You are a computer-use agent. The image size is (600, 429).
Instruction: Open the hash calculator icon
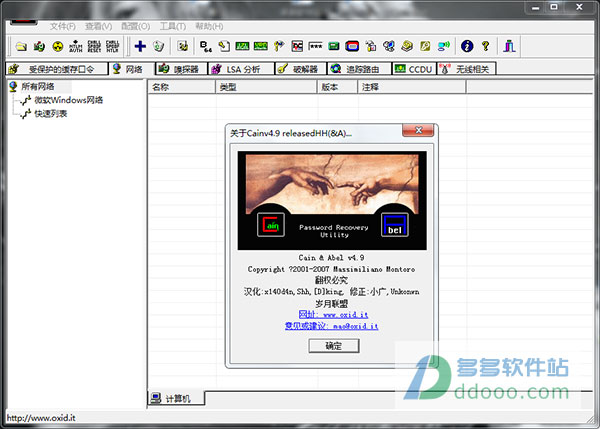[x=297, y=46]
